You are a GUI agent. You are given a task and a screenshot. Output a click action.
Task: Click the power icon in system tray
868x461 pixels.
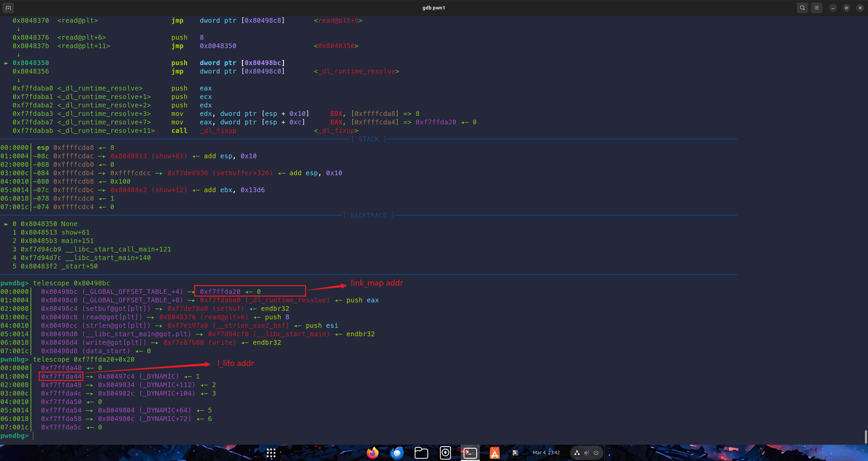pyautogui.click(x=596, y=453)
